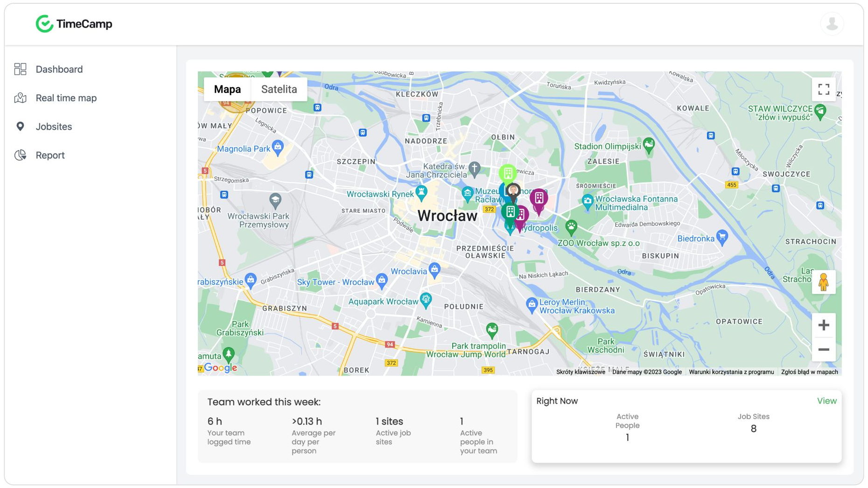Go to Real time map

tap(66, 98)
